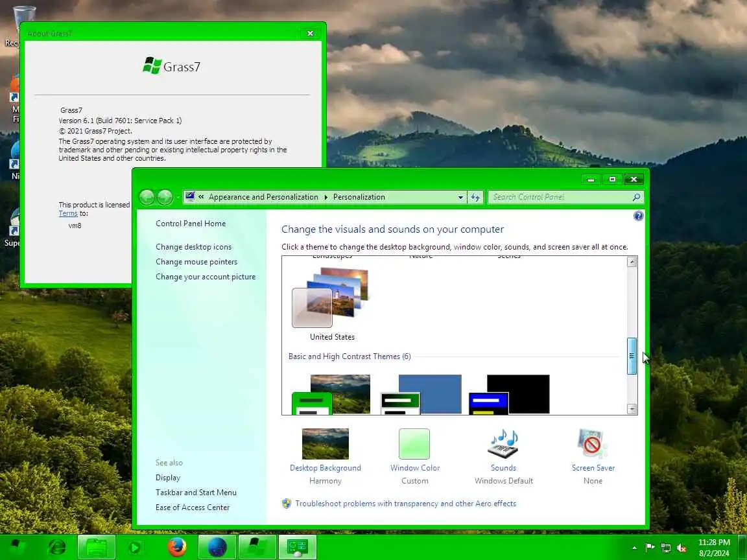
Task: Click Basic and High Contrast Themes heading
Action: point(350,356)
